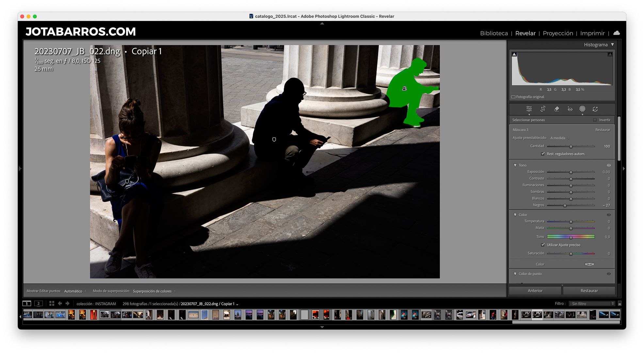Click the cloud sync status icon
This screenshot has height=353, width=644.
pyautogui.click(x=617, y=33)
